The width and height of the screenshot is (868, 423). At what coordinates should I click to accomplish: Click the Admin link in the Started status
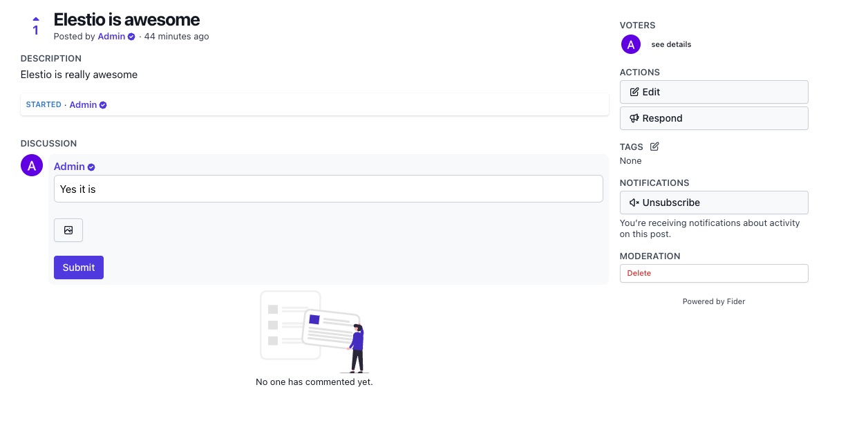pos(82,104)
